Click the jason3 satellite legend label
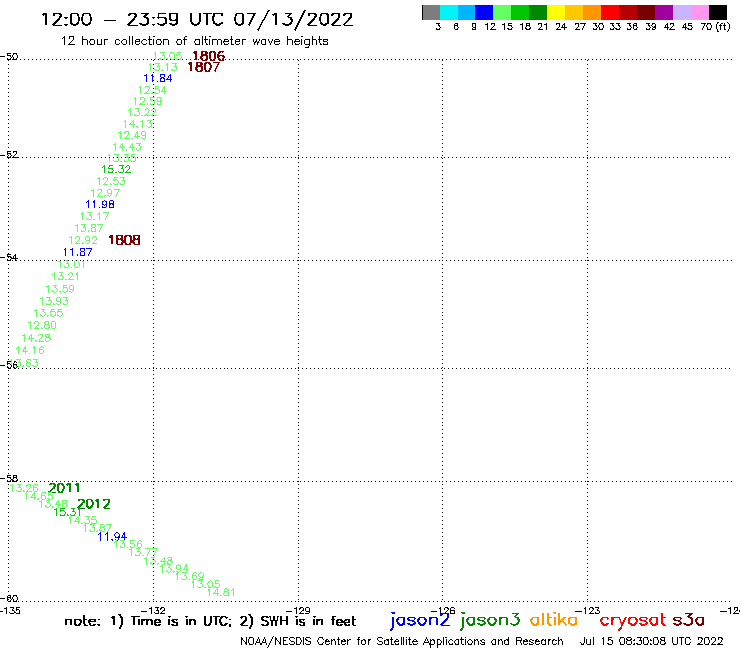 coord(490,620)
